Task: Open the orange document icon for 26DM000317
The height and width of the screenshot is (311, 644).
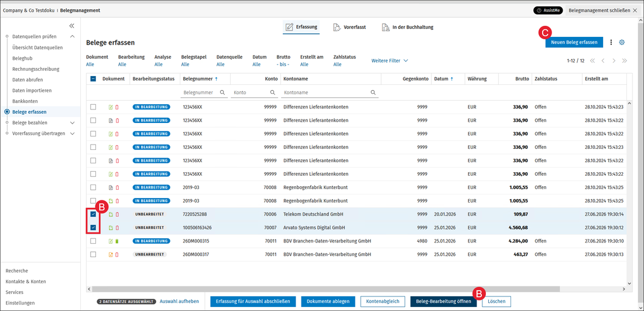Action: (x=111, y=254)
